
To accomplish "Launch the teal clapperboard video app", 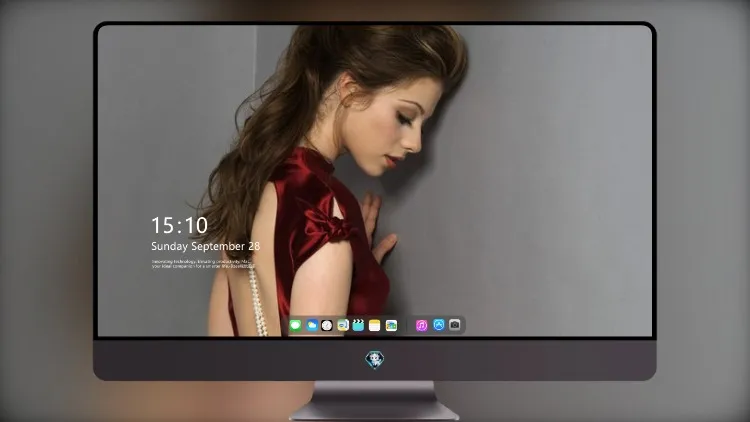I will [358, 325].
